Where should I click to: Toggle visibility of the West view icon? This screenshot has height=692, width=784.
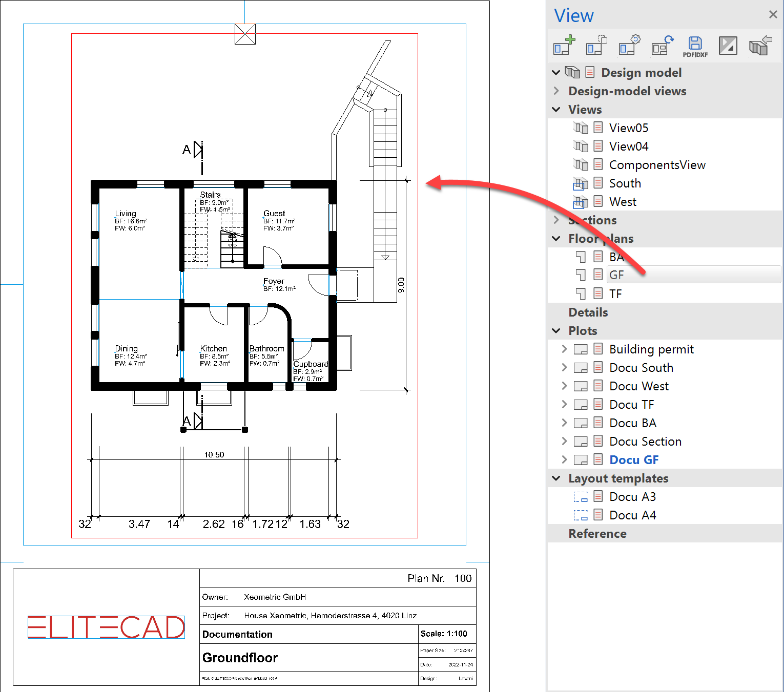coord(581,201)
